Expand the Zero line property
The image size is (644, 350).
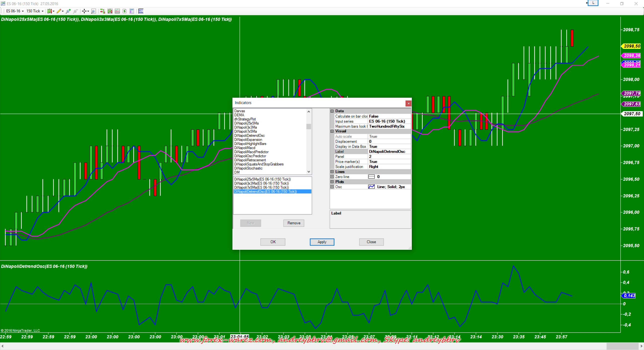click(332, 177)
